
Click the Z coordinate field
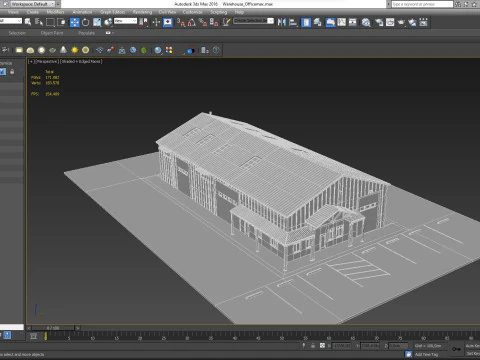point(398,346)
